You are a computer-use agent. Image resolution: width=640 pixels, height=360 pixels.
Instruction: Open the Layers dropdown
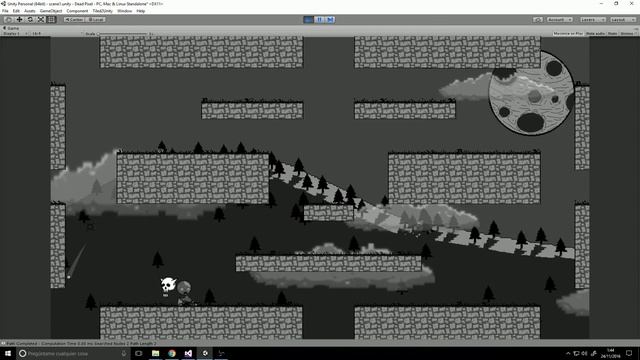click(592, 20)
